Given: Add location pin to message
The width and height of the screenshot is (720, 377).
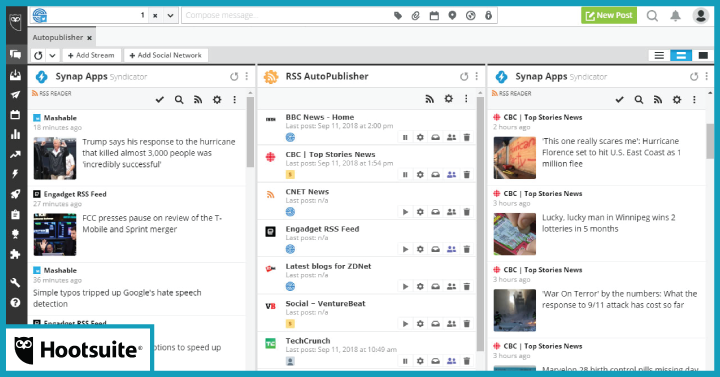Looking at the screenshot, I should point(452,16).
